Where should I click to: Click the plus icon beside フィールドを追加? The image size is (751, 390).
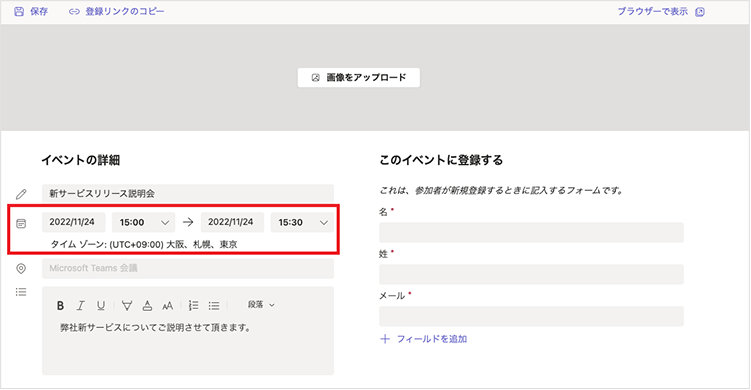[x=385, y=339]
